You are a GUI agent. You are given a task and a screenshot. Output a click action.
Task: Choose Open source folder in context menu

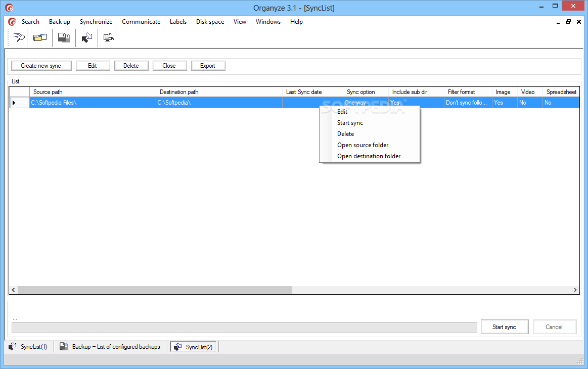point(370,145)
